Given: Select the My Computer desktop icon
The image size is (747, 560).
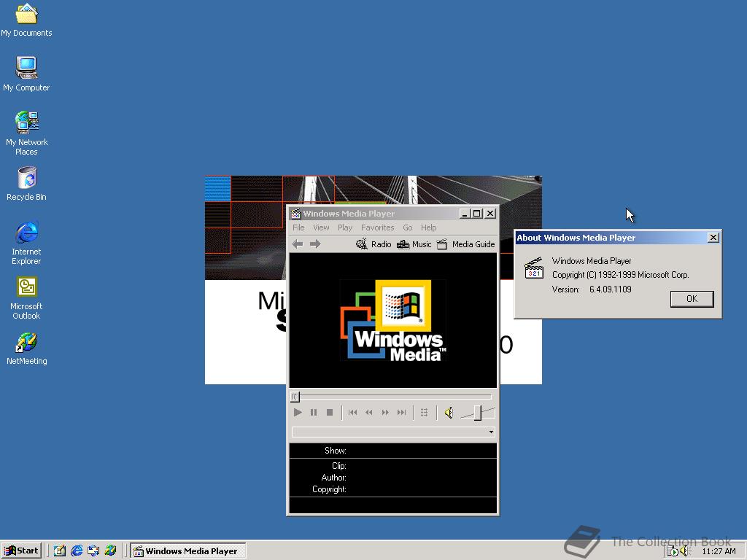Looking at the screenshot, I should (x=26, y=74).
